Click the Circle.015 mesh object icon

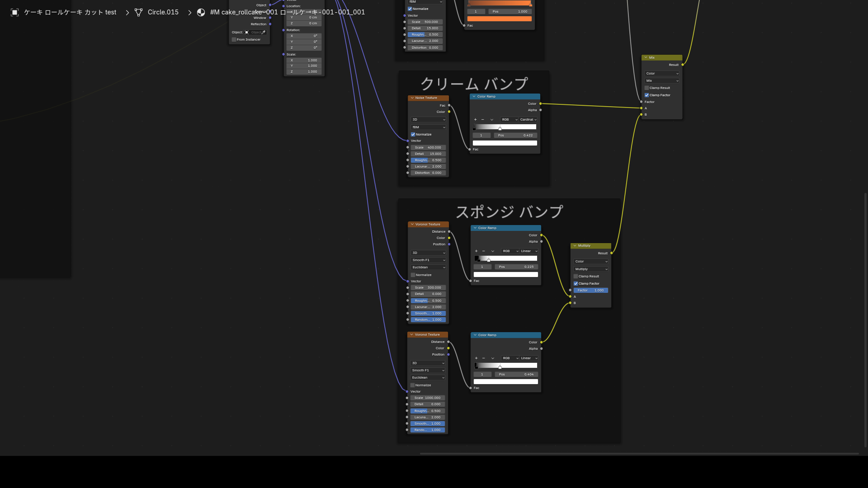pos(139,12)
